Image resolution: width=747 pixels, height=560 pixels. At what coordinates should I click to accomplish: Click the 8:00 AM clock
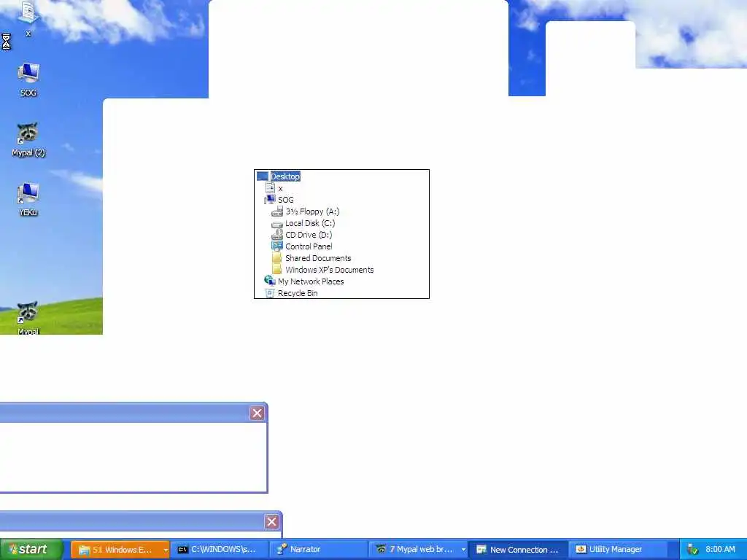point(720,550)
